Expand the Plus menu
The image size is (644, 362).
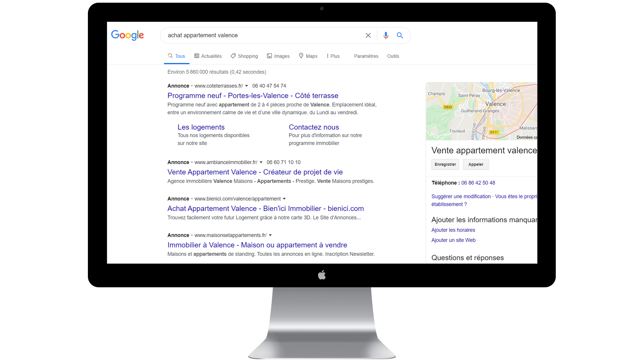click(x=333, y=56)
